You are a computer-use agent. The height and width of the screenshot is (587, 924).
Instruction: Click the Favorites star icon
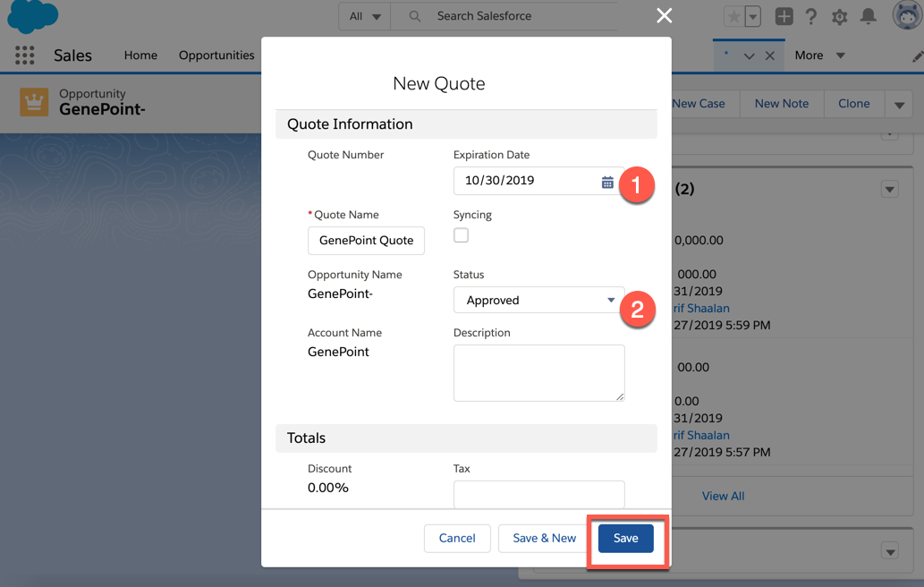coord(733,16)
